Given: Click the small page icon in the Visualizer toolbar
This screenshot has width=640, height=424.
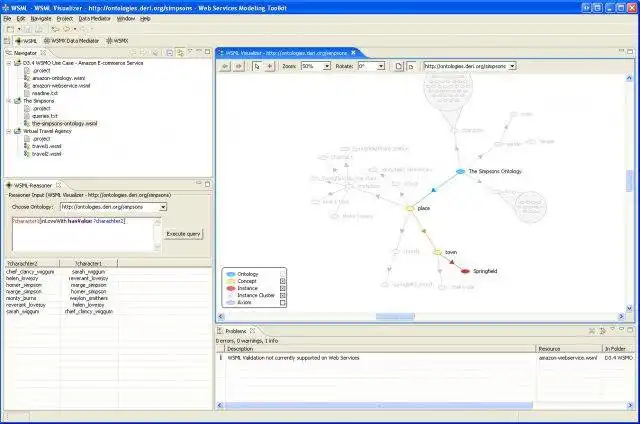Looking at the screenshot, I should tap(411, 67).
